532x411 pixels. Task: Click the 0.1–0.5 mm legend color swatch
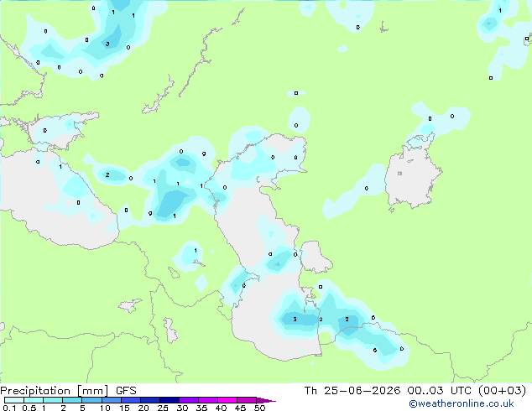pos(14,400)
